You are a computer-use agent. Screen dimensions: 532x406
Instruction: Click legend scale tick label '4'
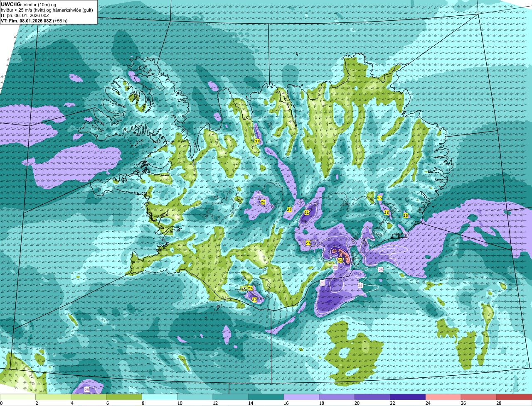point(72,403)
